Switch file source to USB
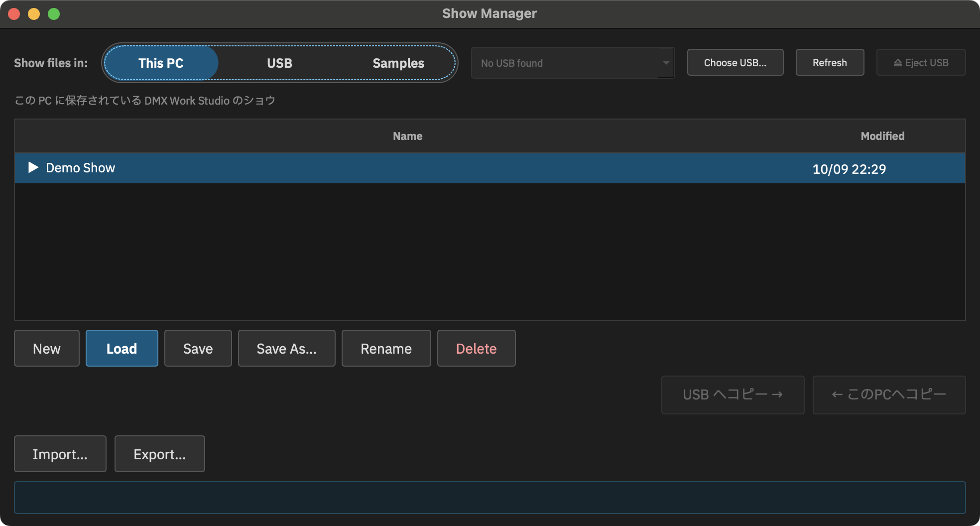This screenshot has height=526, width=980. (x=279, y=63)
